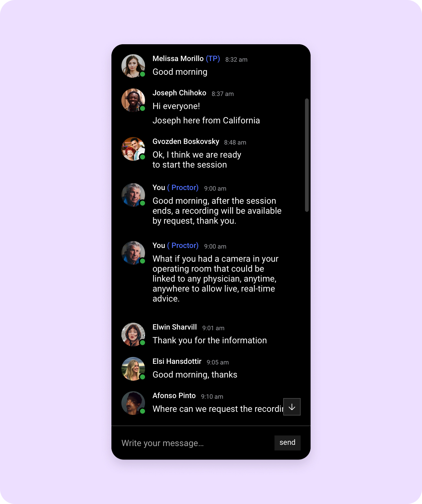Click the Proctor avatar at first 9:00 message
This screenshot has width=422, height=504.
point(133,195)
